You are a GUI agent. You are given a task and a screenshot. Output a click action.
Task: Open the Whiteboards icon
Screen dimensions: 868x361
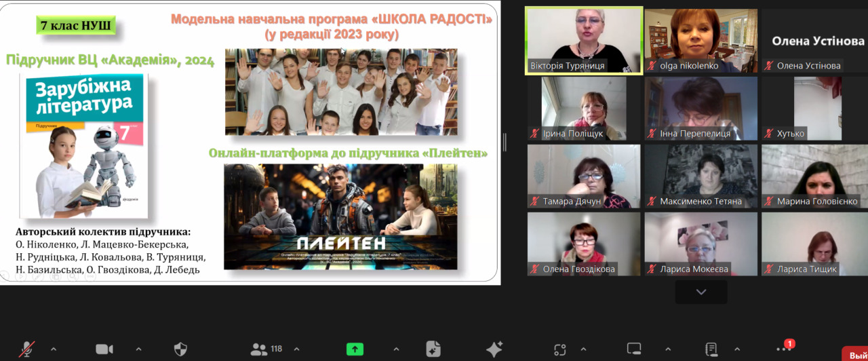634,349
